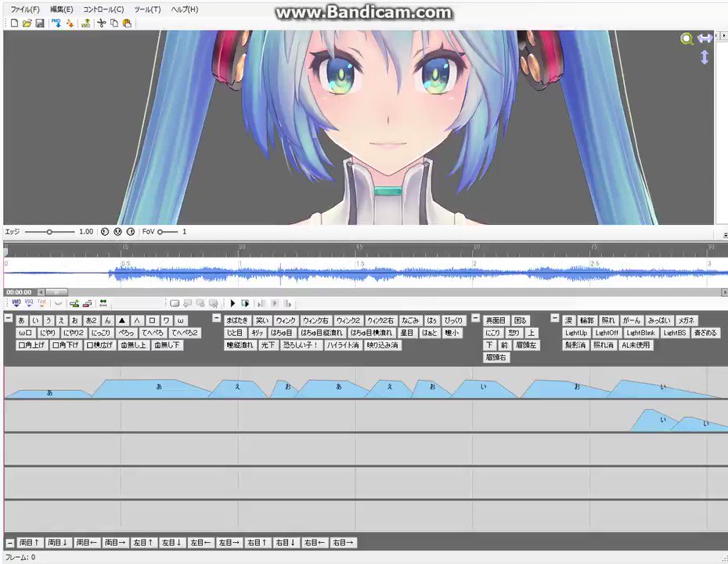Click the magnifier zoom icon in viewport
The height and width of the screenshot is (564, 728).
tap(687, 39)
